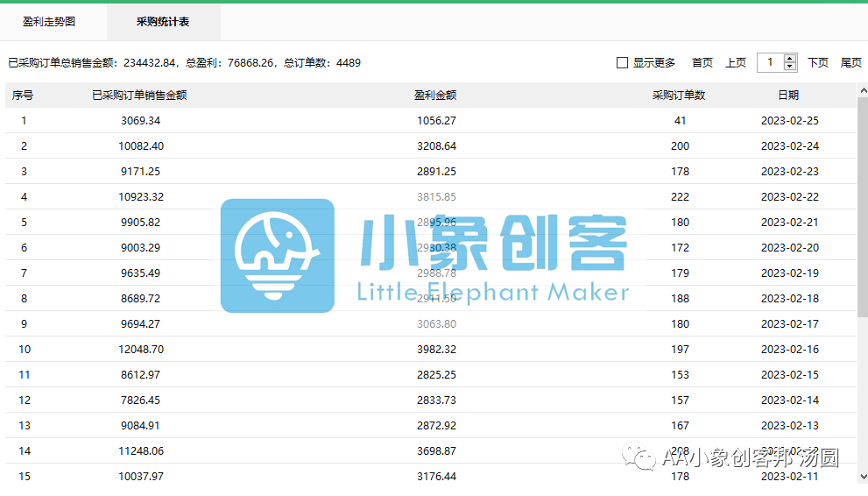Click date 2023-02-24
868x496 pixels.
point(789,146)
